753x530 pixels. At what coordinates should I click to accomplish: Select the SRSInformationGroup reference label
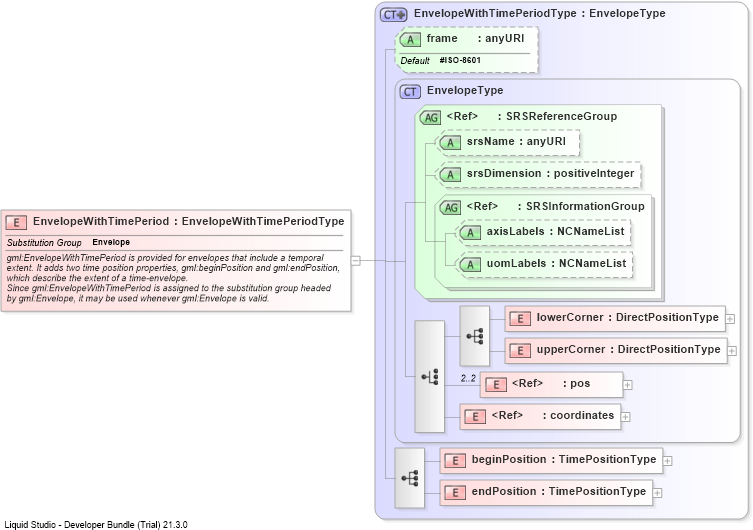point(555,206)
